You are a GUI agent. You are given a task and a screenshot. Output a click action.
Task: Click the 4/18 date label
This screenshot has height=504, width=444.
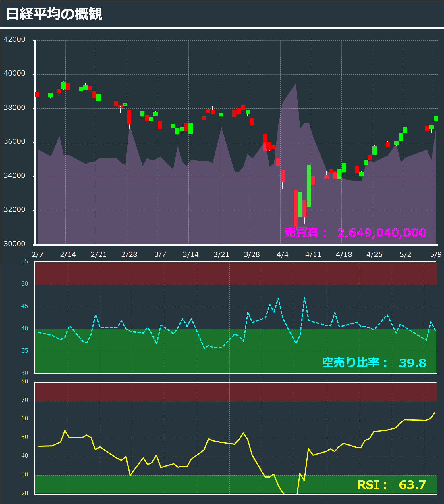pos(344,254)
